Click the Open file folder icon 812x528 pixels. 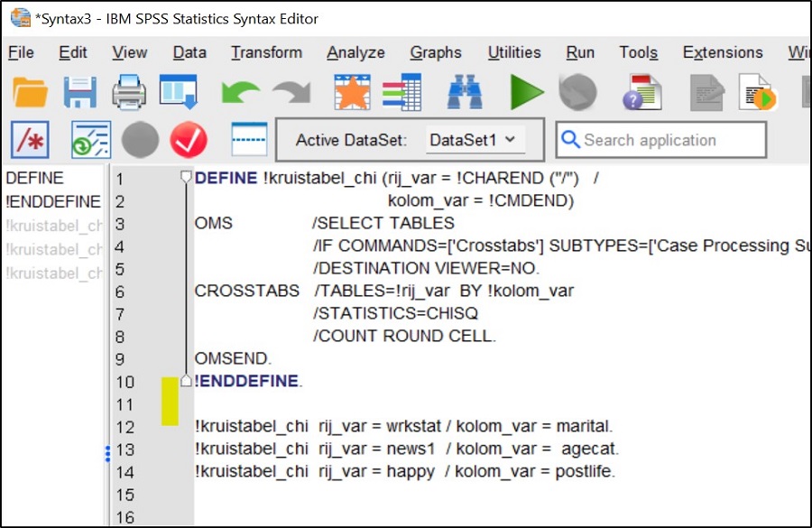tap(30, 92)
